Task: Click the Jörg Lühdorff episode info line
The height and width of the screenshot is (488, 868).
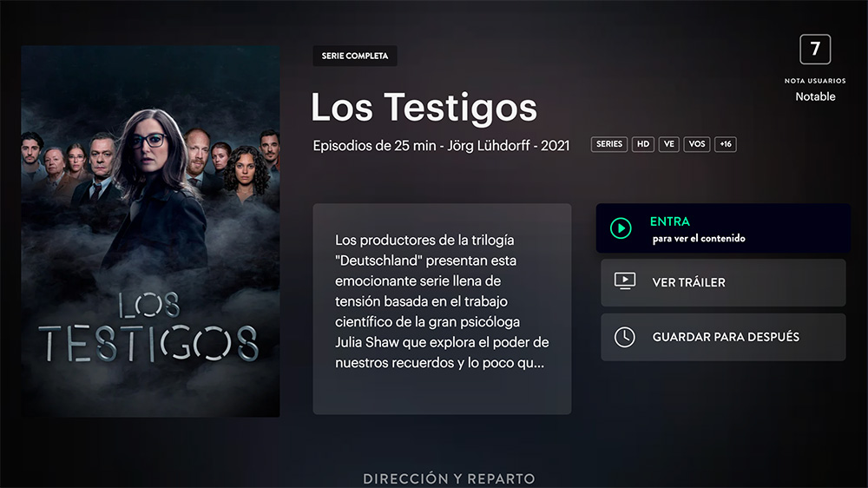Action: click(x=441, y=146)
